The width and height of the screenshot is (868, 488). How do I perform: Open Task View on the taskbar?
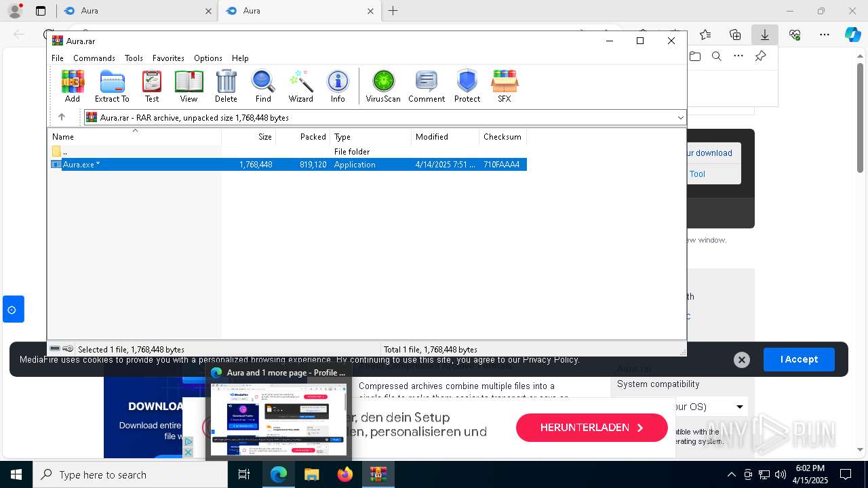244,474
